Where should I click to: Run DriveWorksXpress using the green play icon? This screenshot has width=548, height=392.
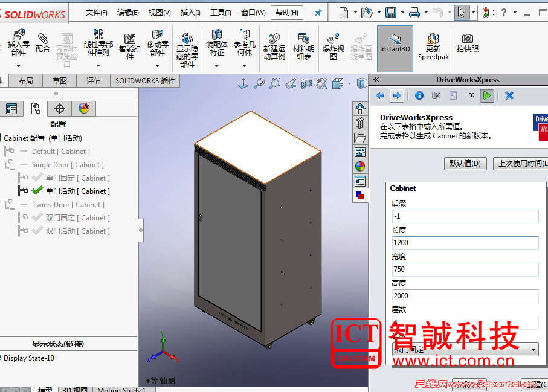coord(487,95)
